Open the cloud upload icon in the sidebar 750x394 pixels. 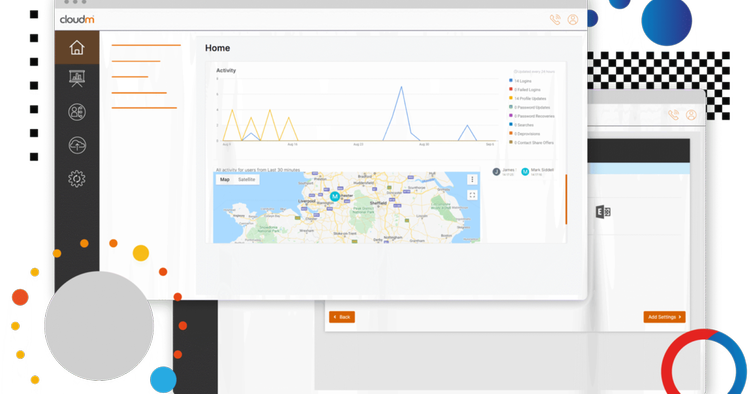coord(77,145)
